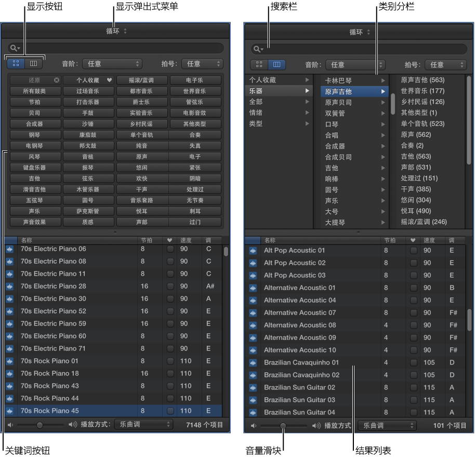Check favorite box for Brazilian Sun Guitar 03
This screenshot has height=460, width=476.
pyautogui.click(x=414, y=400)
